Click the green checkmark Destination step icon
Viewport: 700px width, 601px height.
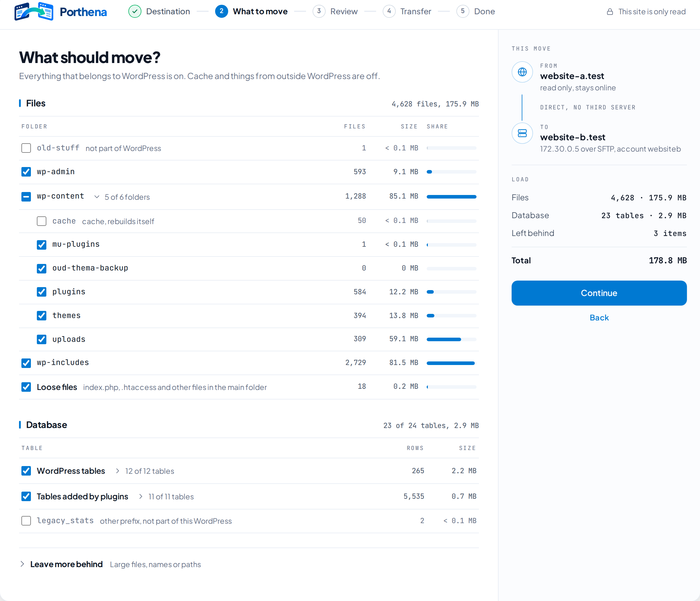(x=135, y=12)
